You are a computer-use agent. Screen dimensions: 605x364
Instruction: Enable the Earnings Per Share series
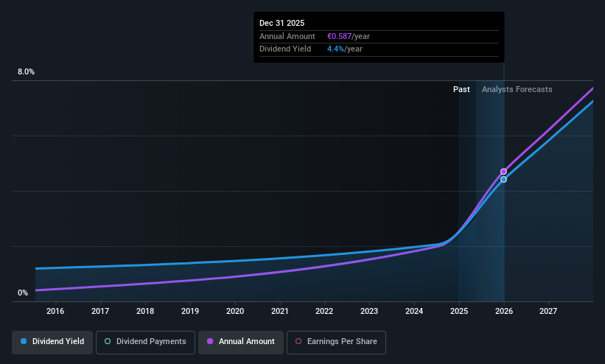(x=336, y=342)
